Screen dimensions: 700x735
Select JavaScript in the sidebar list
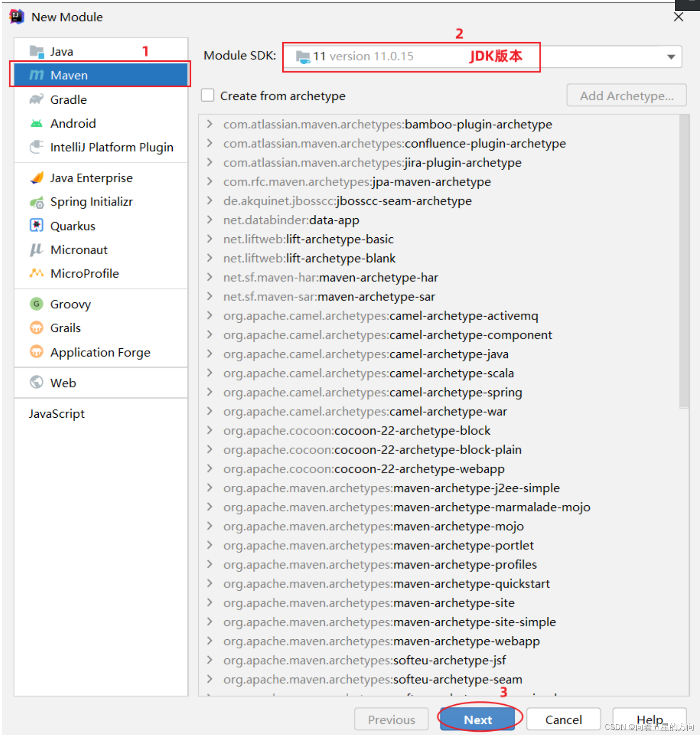[x=101, y=413]
